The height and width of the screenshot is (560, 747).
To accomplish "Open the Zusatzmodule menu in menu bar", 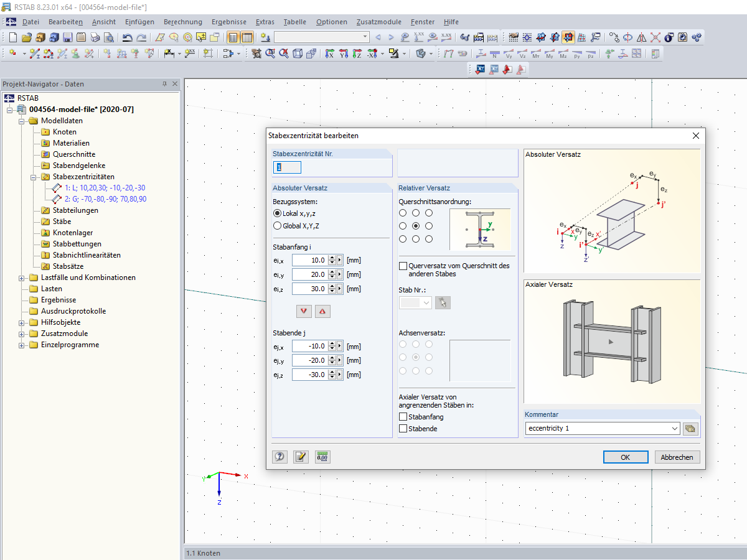I will [x=378, y=22].
